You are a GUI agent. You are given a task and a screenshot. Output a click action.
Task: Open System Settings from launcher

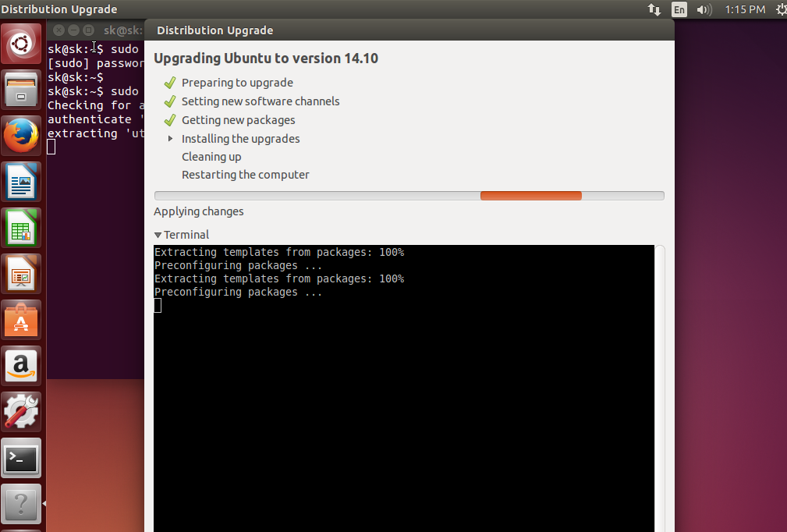[21, 413]
